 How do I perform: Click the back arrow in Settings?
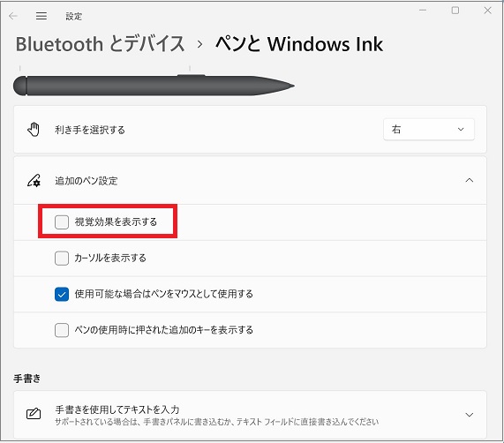click(x=13, y=16)
